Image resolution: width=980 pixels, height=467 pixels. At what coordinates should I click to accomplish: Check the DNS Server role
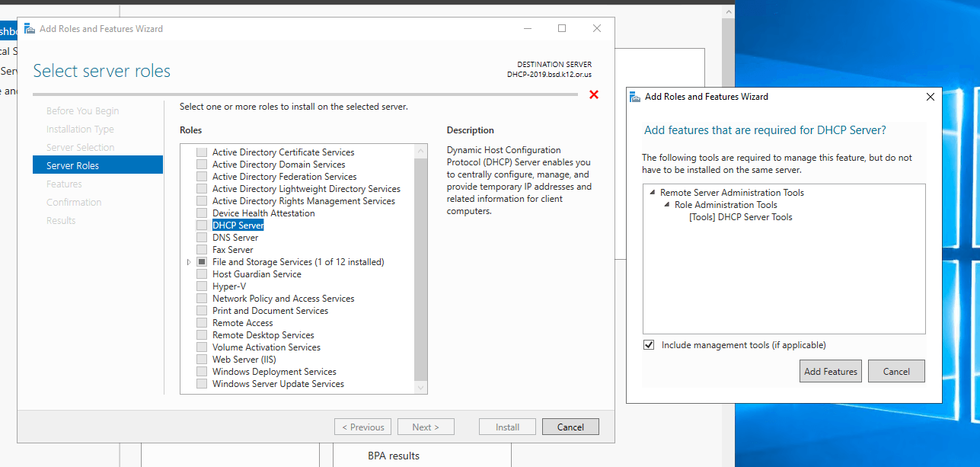(x=202, y=238)
